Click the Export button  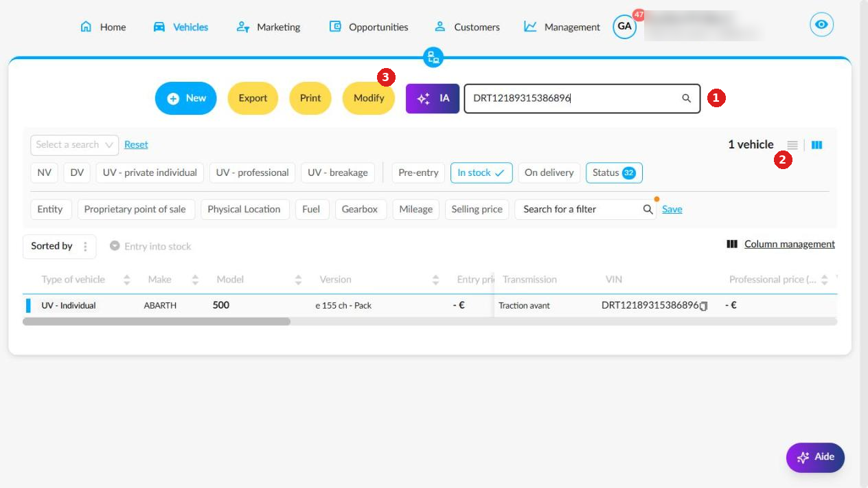[253, 98]
